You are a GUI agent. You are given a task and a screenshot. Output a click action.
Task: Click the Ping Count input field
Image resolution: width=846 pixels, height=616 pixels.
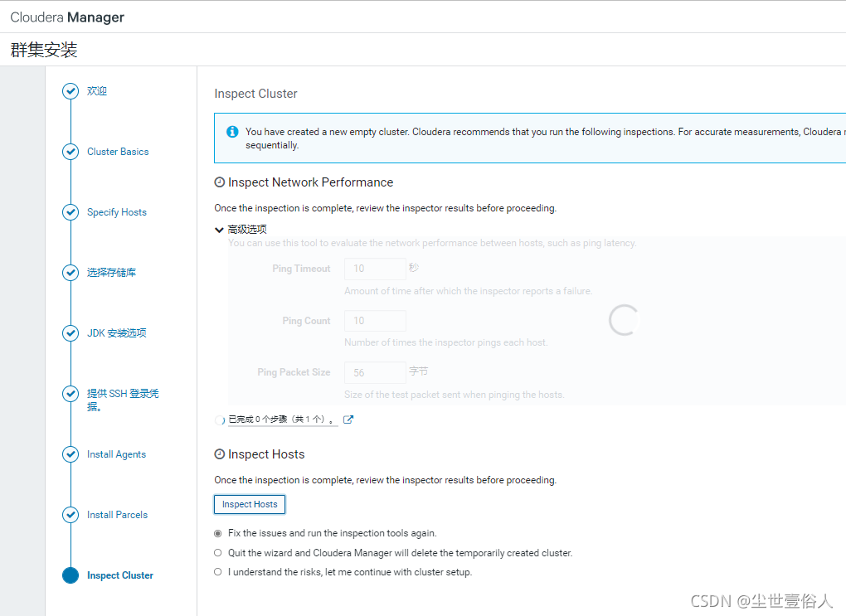coord(375,320)
